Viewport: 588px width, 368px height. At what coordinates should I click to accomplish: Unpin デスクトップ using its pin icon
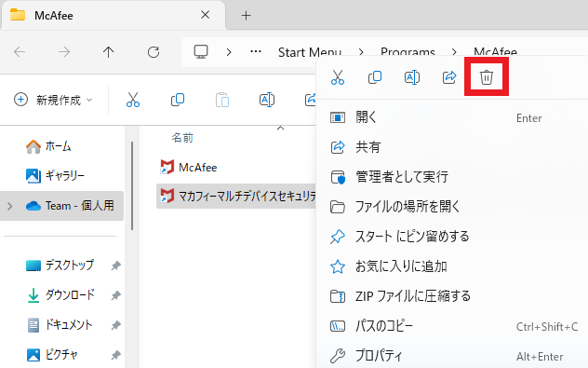click(115, 266)
